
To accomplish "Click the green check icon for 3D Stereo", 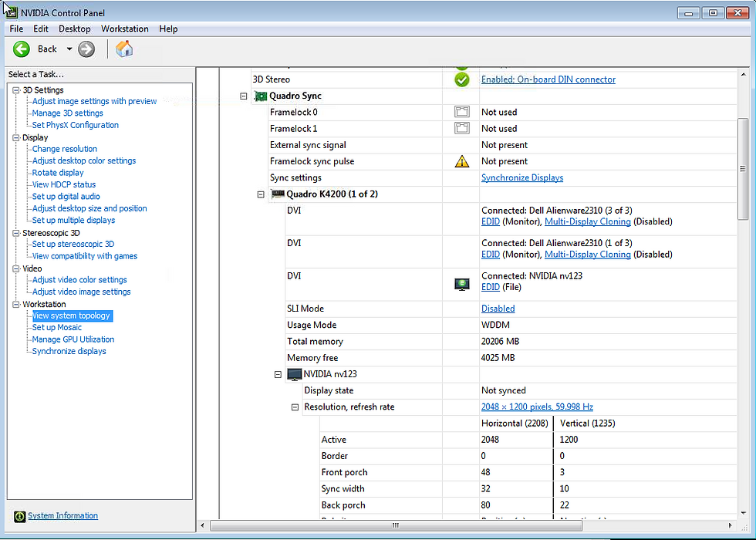I will tap(462, 79).
